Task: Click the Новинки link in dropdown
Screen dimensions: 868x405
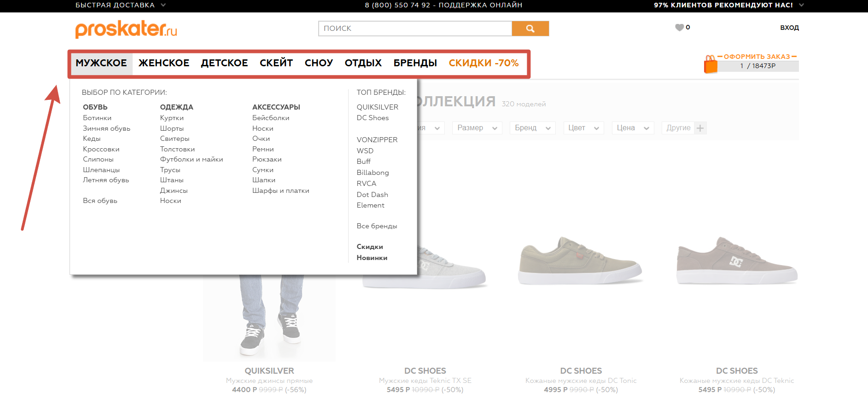Action: point(372,258)
